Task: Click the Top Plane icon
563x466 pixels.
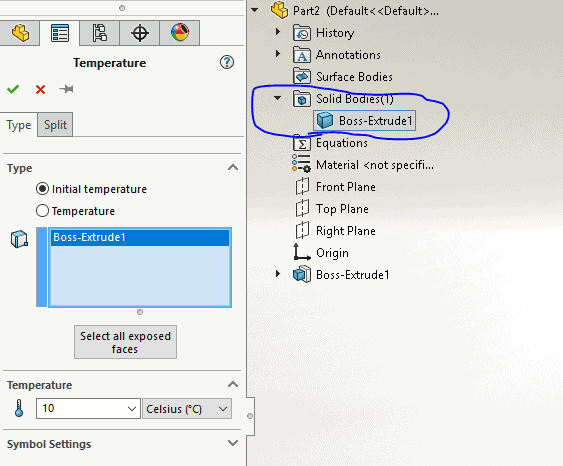Action: (x=302, y=209)
